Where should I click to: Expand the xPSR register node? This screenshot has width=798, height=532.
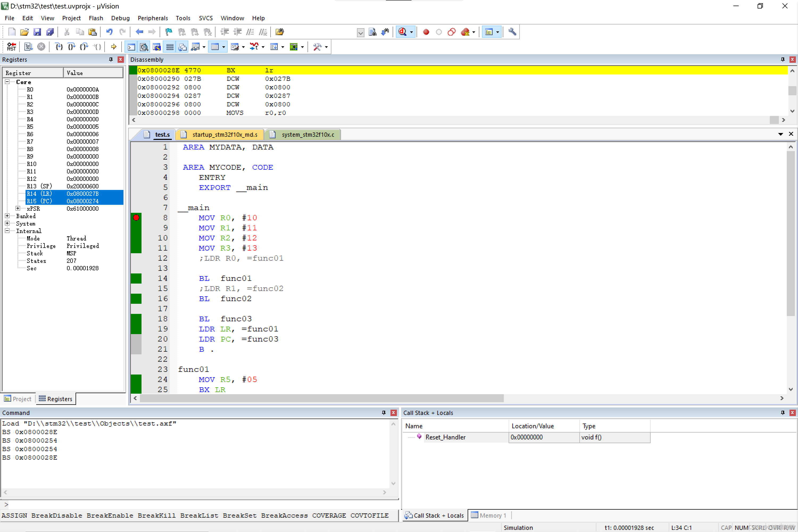18,208
